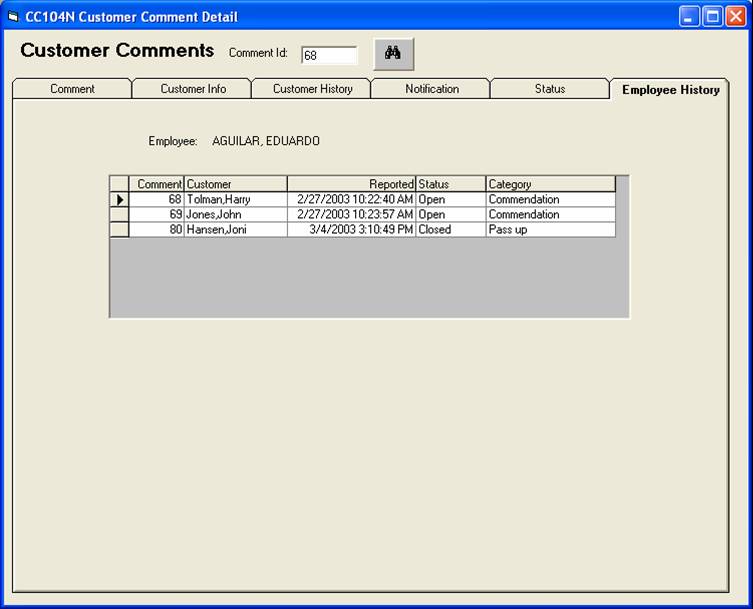753x609 pixels.
Task: Click the Closed status cell
Action: [x=450, y=230]
